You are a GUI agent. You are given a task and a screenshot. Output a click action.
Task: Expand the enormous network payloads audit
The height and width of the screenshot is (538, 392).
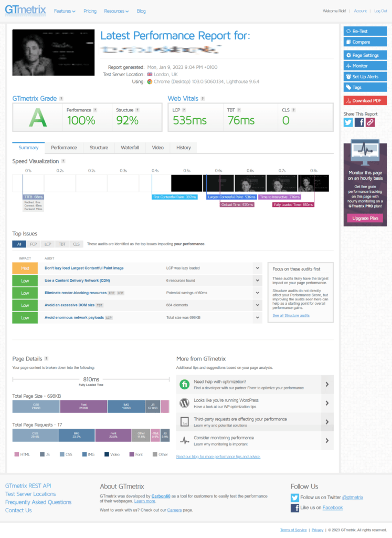(x=257, y=318)
